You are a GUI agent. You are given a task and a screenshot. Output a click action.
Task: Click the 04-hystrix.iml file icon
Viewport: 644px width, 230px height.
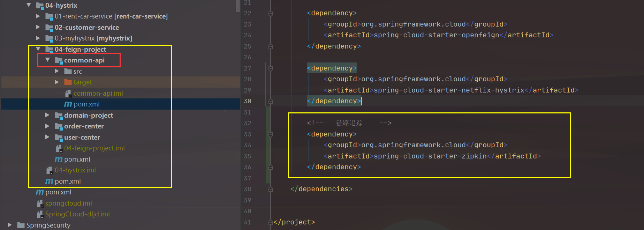(x=50, y=170)
